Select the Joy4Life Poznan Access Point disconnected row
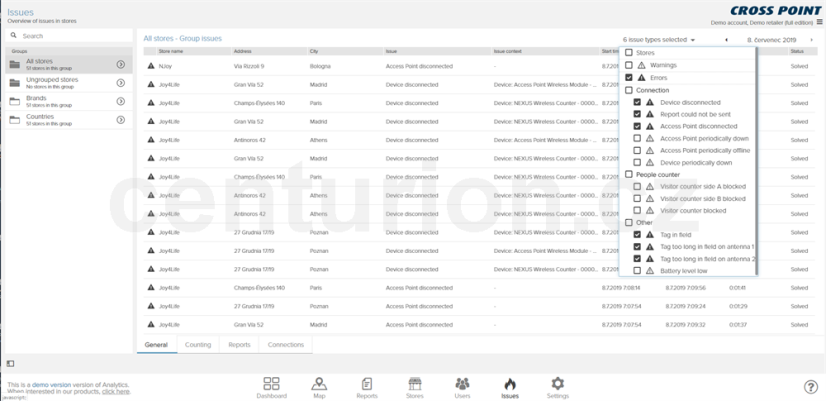This screenshot has width=826, height=401. [x=479, y=306]
